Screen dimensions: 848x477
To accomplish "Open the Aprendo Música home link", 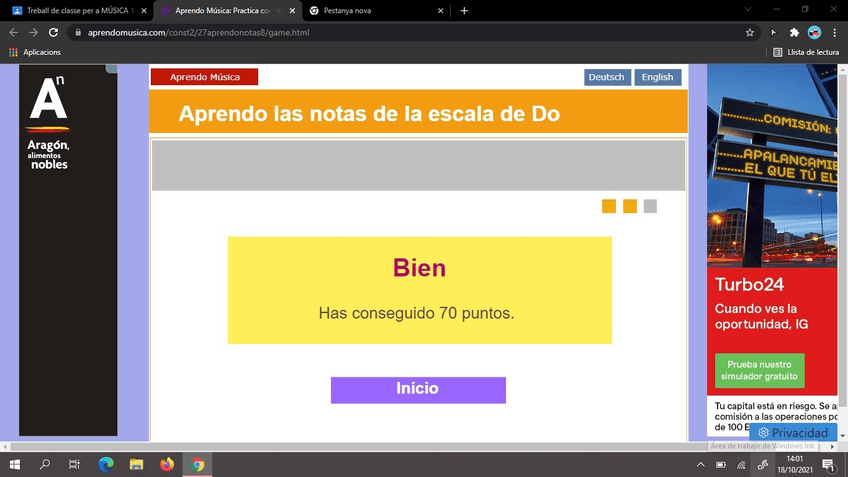I will [x=204, y=77].
